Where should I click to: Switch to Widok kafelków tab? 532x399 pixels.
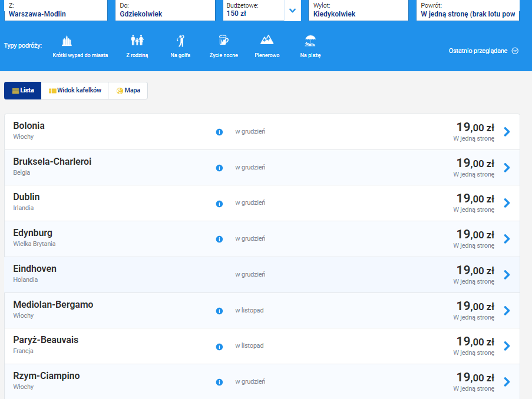point(75,91)
